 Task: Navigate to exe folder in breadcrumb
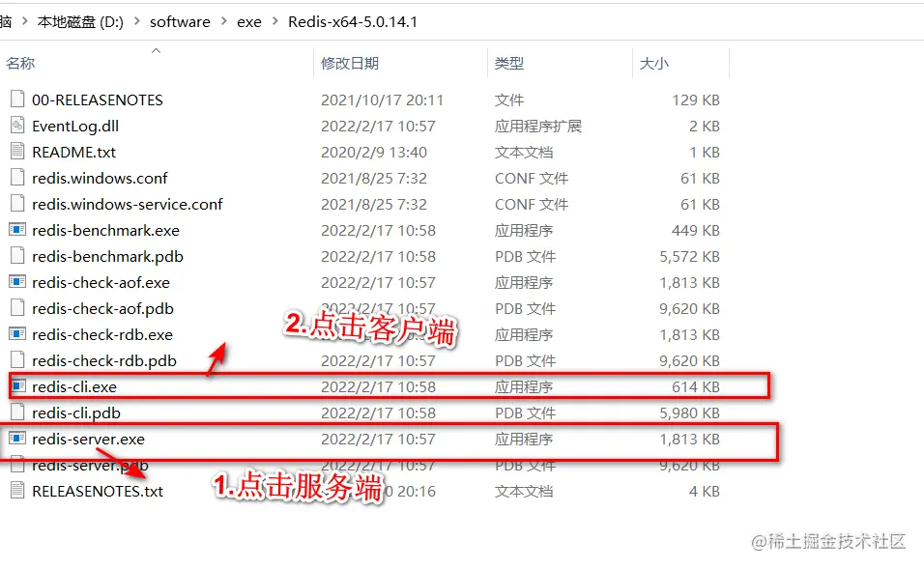tap(249, 22)
